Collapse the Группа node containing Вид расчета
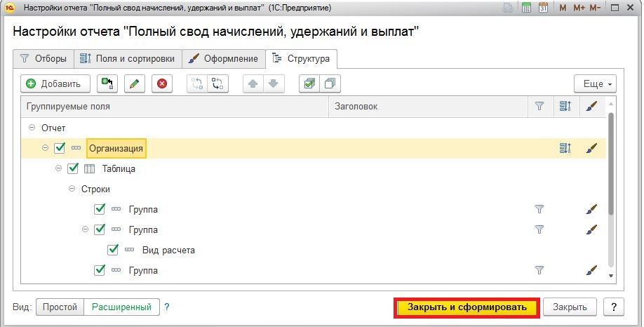The height and width of the screenshot is (327, 644). (85, 229)
